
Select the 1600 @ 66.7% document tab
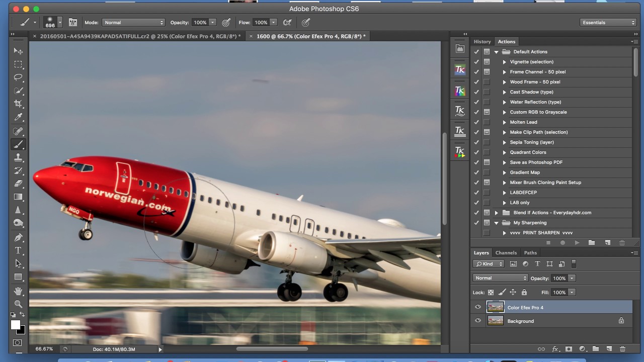pyautogui.click(x=311, y=36)
